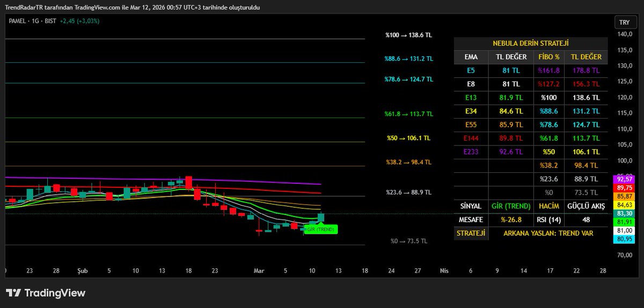Click the %61.8 → 113.7 TL Fibonacci label
The image size is (644, 308).
click(408, 114)
